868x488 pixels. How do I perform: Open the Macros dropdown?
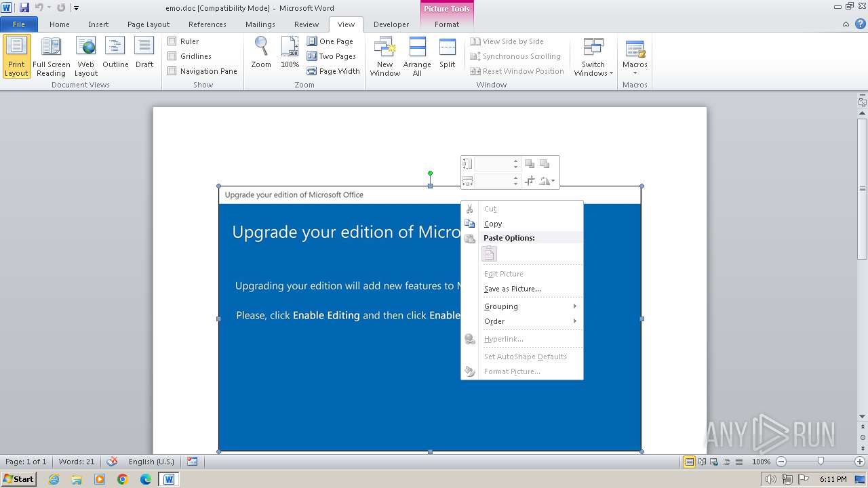635,56
